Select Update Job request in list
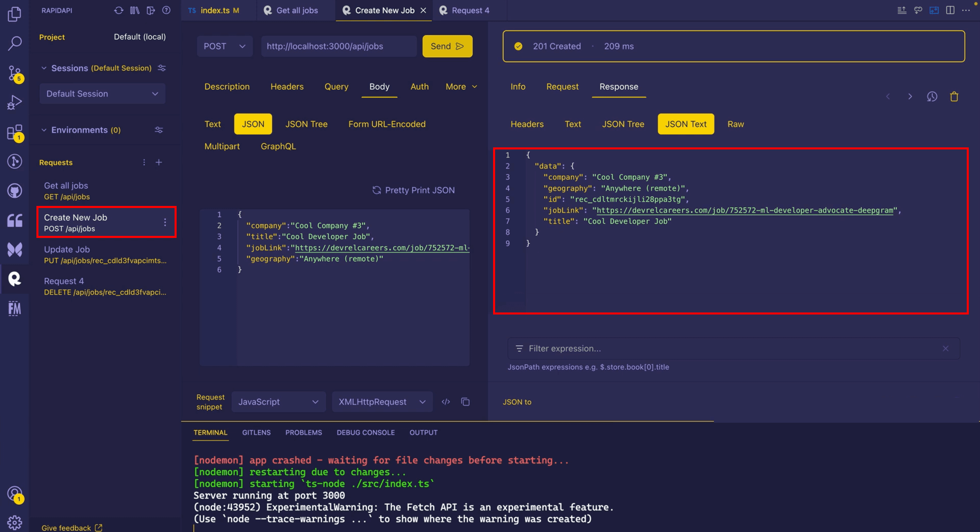Viewport: 980px width, 532px height. 106,255
